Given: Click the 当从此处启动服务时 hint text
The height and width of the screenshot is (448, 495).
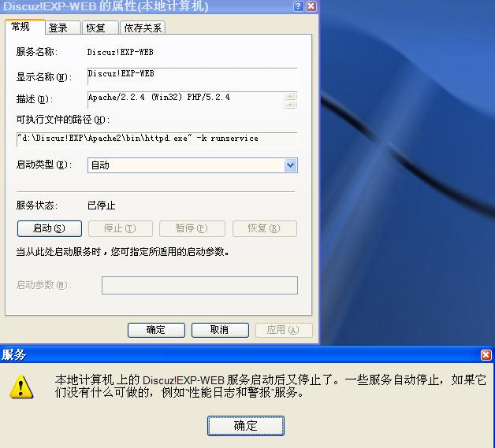Looking at the screenshot, I should point(122,252).
